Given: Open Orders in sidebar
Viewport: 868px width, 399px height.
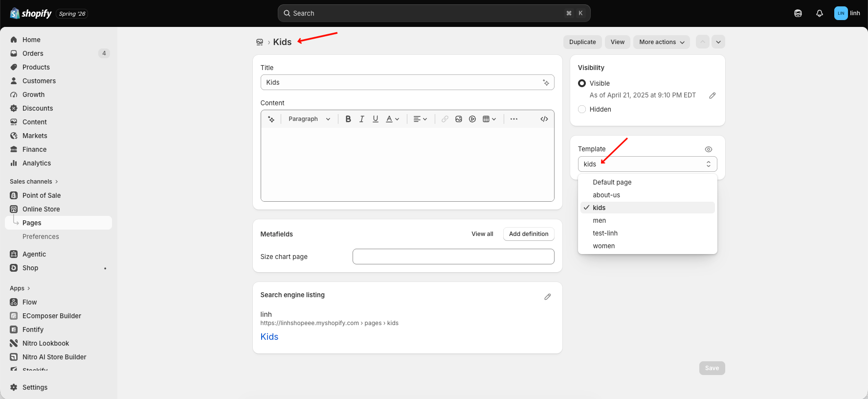Looking at the screenshot, I should [59, 53].
